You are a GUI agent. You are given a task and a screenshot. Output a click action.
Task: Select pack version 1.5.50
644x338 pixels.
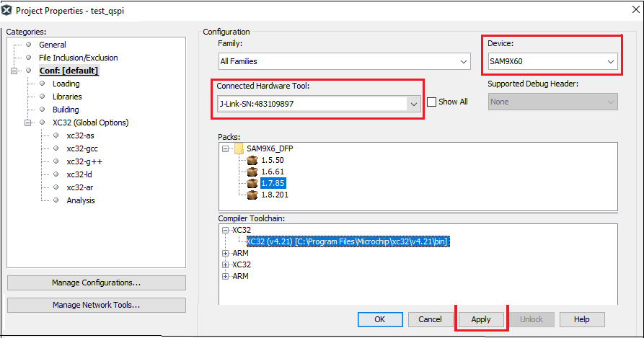tap(273, 160)
